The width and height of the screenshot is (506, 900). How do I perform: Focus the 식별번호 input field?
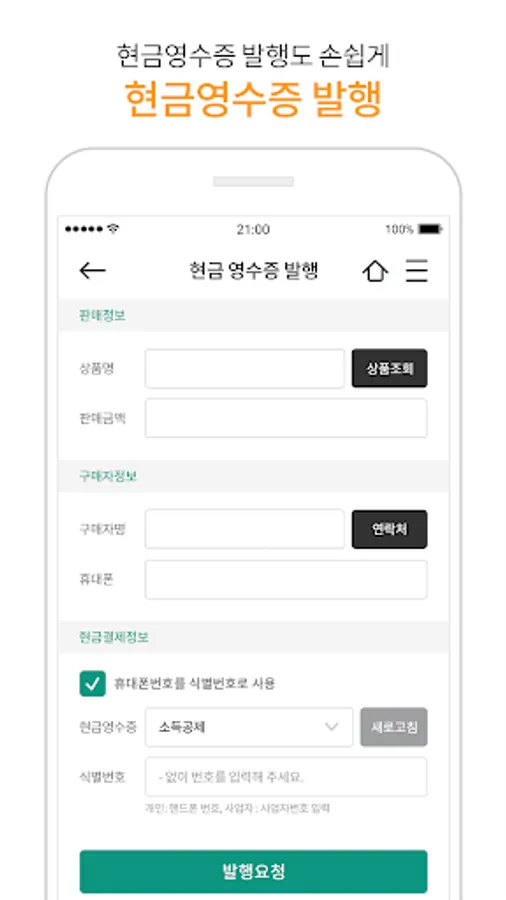[x=286, y=777]
